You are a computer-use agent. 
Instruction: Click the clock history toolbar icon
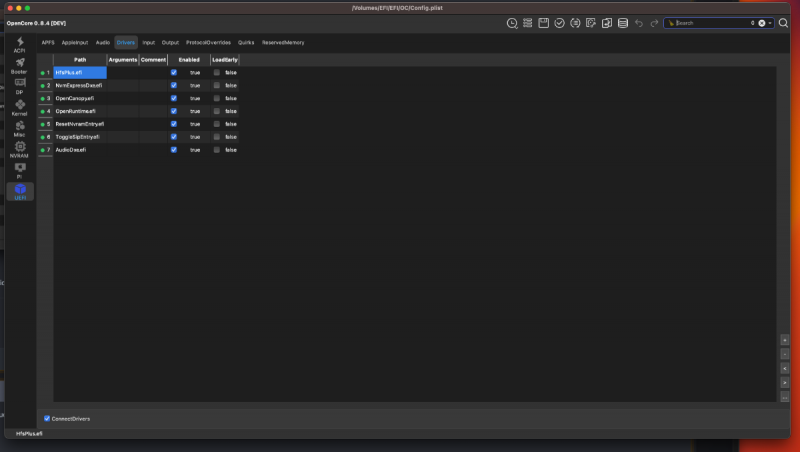pyautogui.click(x=512, y=23)
